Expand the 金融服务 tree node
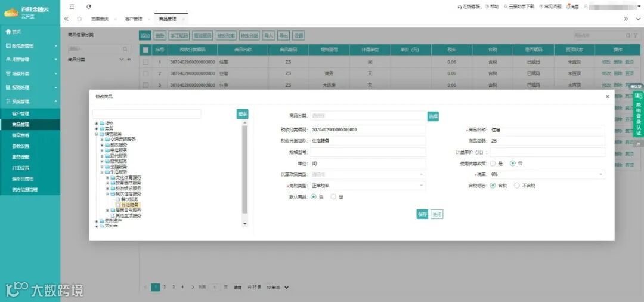 pyautogui.click(x=102, y=167)
